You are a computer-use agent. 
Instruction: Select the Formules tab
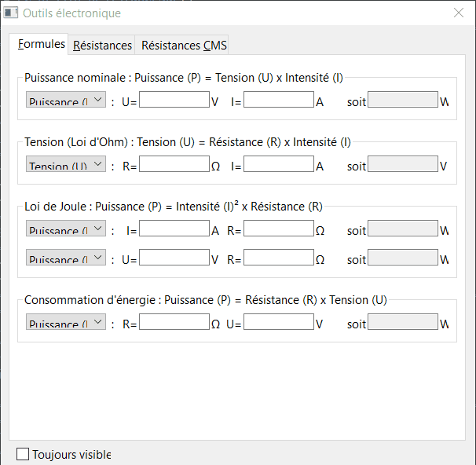(x=41, y=44)
